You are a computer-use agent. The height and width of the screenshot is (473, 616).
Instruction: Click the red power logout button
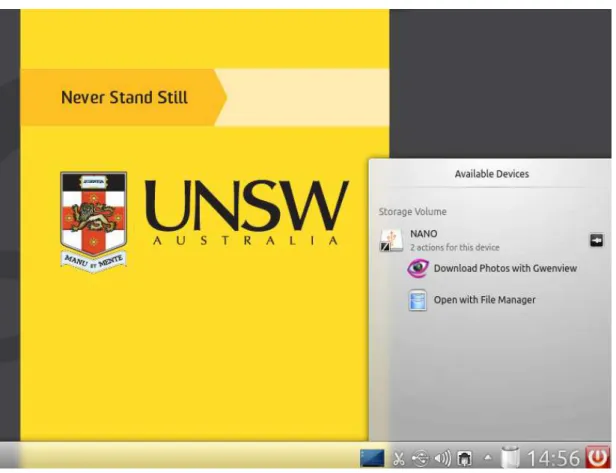[598, 457]
